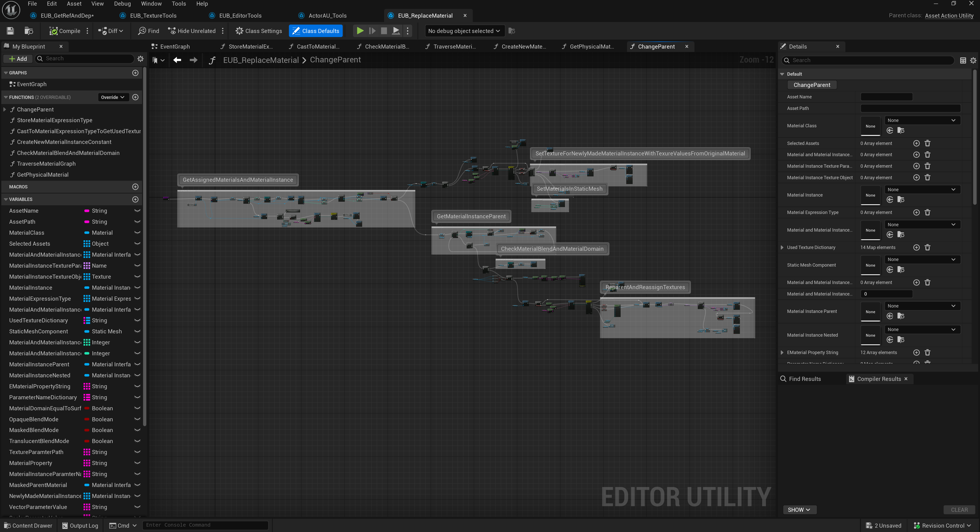The height and width of the screenshot is (532, 980).
Task: Open Content Drawer
Action: [28, 526]
